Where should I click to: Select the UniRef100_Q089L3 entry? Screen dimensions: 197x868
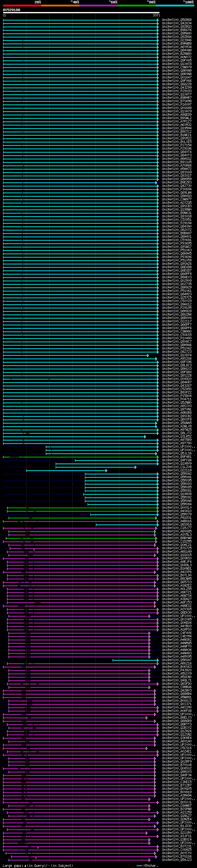176,565
